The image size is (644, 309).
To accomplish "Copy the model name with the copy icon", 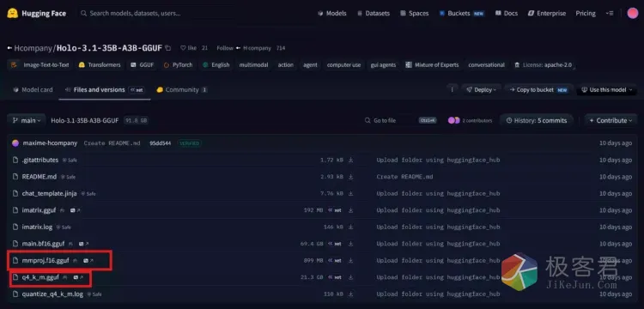I will pos(167,48).
